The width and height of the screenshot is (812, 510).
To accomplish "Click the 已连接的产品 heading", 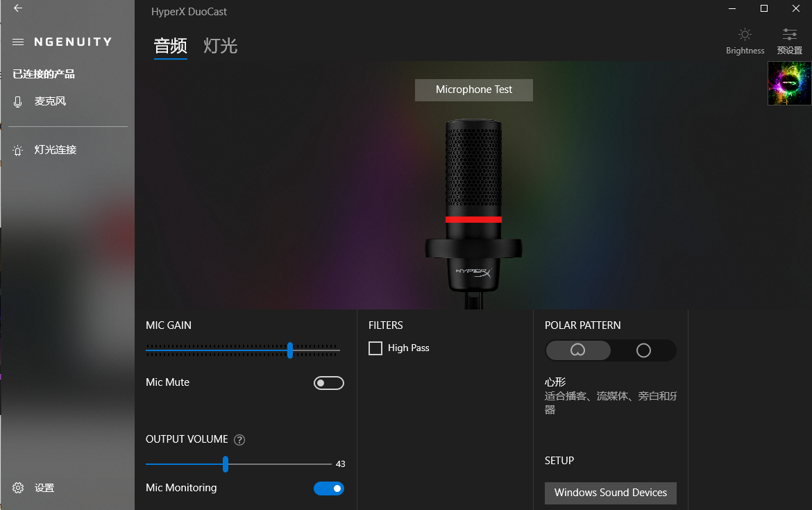I will [44, 74].
